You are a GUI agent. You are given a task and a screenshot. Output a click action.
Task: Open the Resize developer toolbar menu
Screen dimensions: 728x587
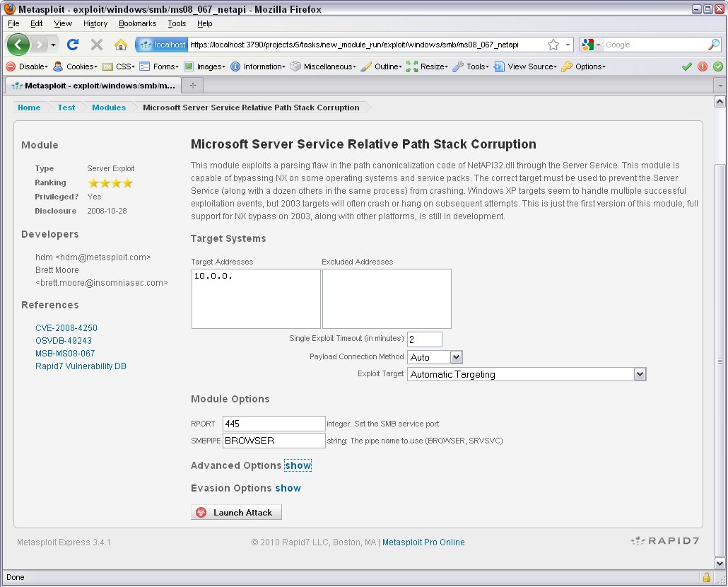pyautogui.click(x=427, y=66)
